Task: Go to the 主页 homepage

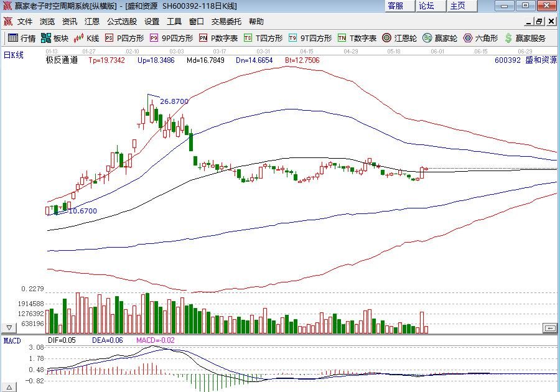Action: click(x=462, y=6)
